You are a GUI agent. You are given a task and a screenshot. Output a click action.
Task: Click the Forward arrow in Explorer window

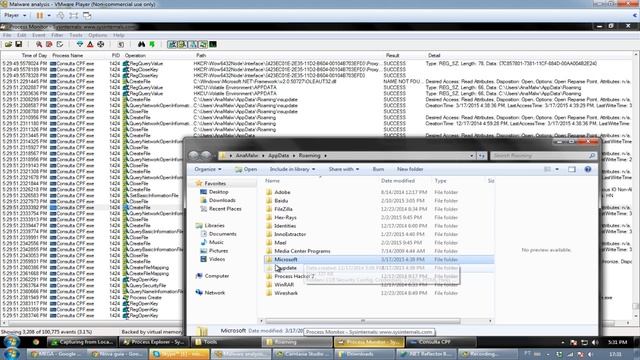pos(206,155)
